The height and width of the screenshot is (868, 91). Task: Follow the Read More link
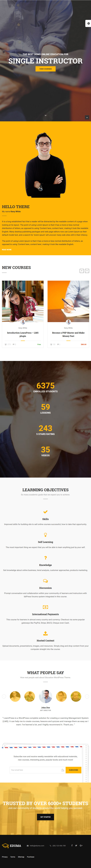[7, 250]
